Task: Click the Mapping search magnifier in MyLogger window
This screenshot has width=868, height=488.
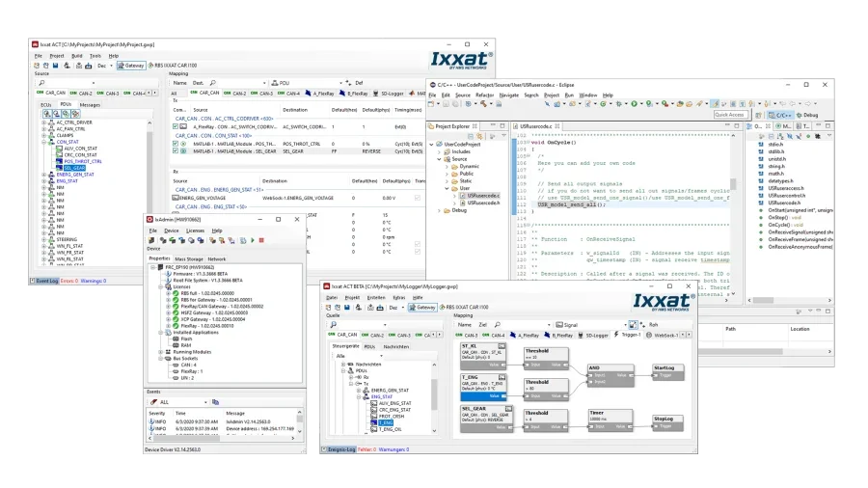Action: coord(497,325)
